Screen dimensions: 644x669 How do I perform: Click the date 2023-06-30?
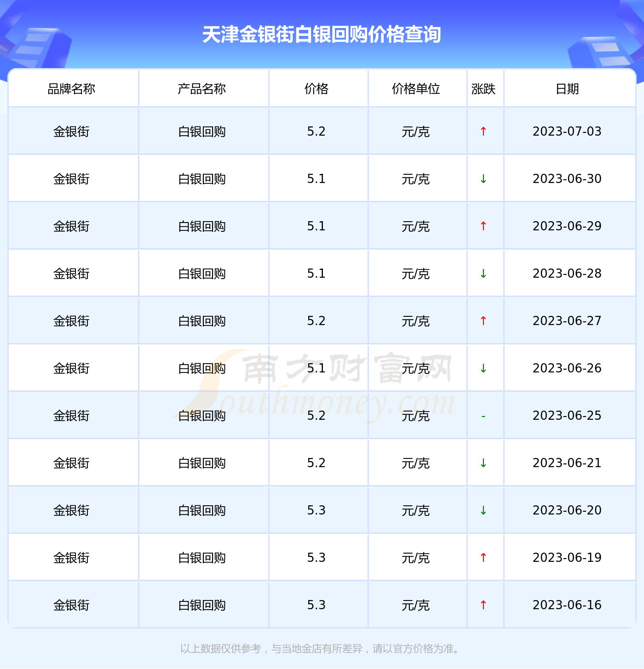pos(567,179)
